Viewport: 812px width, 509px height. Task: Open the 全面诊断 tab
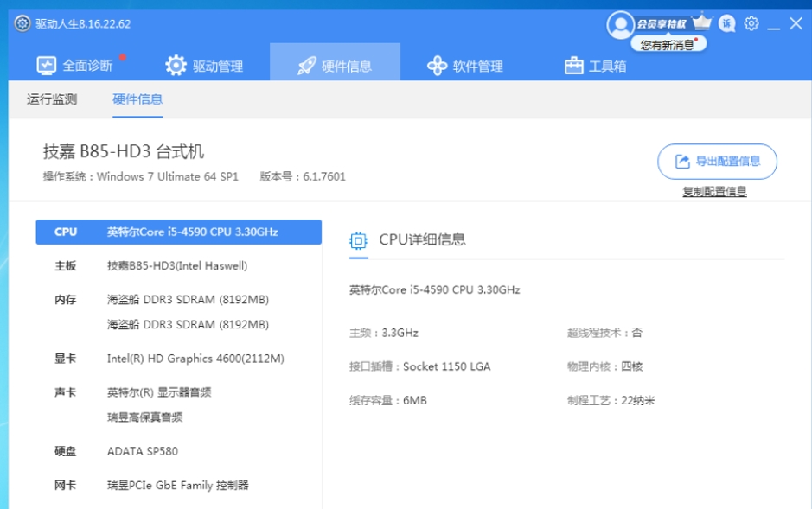coord(75,66)
